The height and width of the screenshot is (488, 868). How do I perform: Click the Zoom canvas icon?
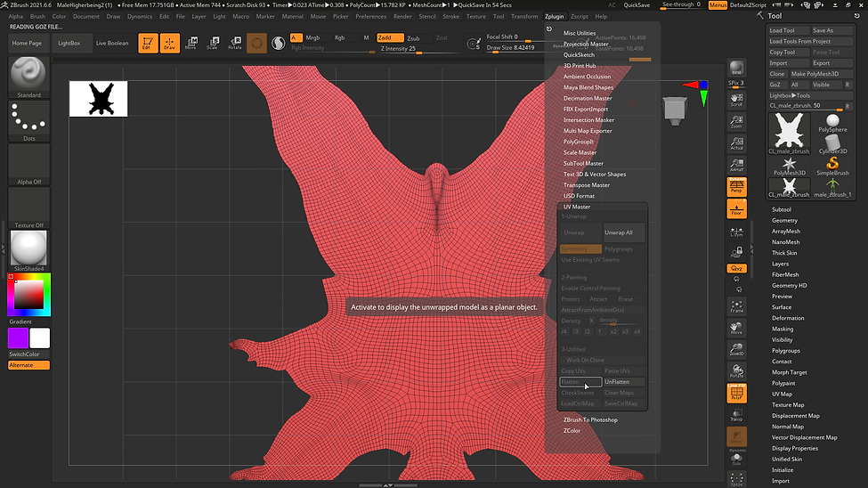(736, 121)
